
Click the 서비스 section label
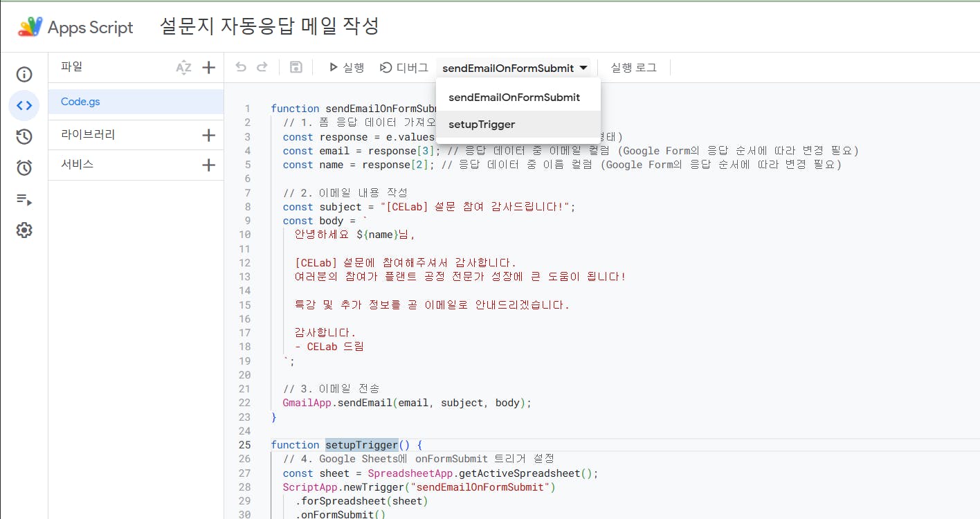(x=77, y=165)
